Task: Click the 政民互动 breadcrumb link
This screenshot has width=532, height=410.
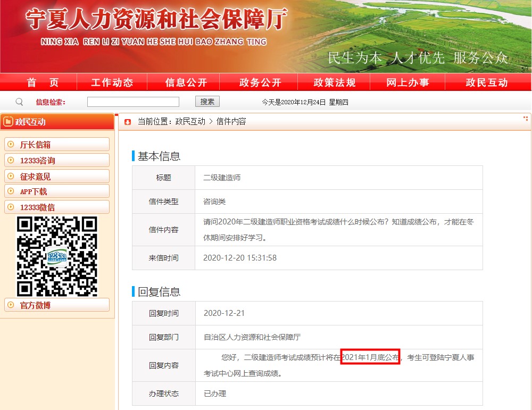Action: (190, 122)
